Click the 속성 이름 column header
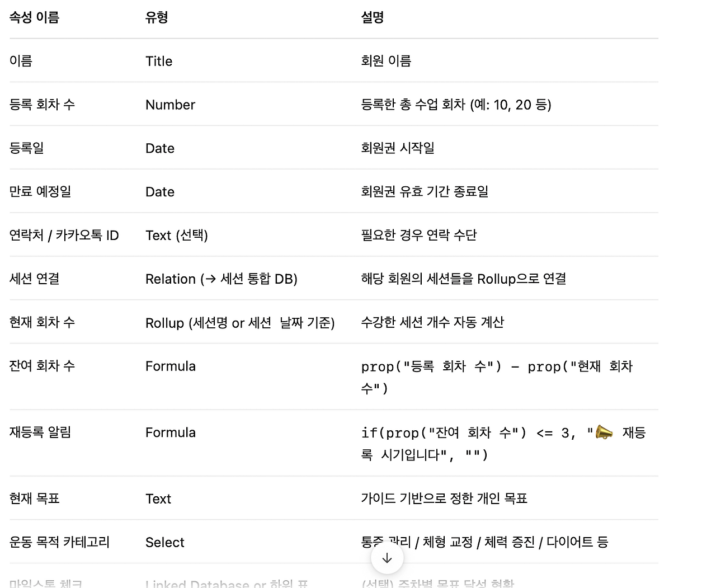This screenshot has width=716, height=588. click(35, 17)
